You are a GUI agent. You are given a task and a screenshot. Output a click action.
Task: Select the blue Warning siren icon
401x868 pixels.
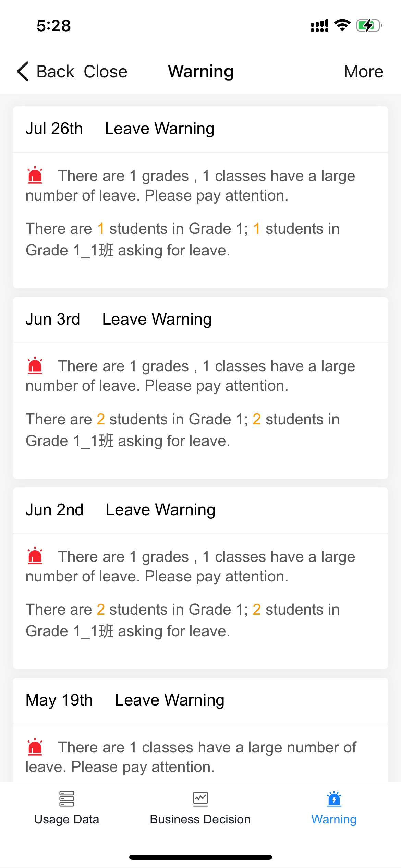click(x=334, y=798)
